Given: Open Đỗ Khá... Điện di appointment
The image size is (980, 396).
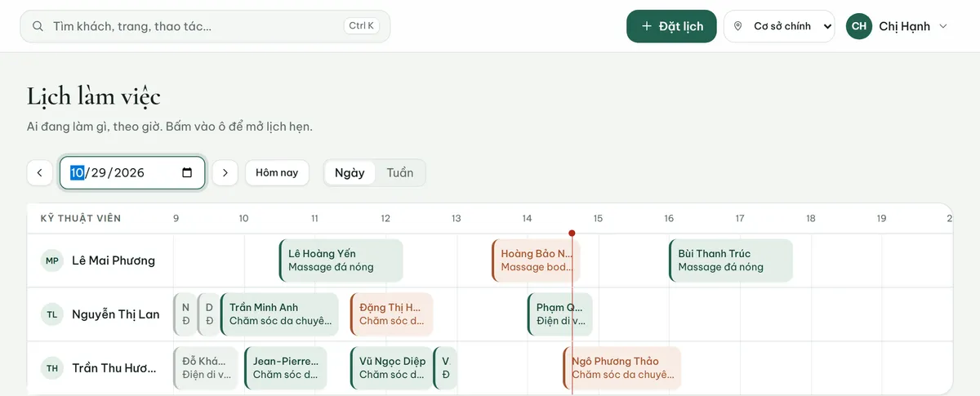Looking at the screenshot, I should tap(205, 368).
